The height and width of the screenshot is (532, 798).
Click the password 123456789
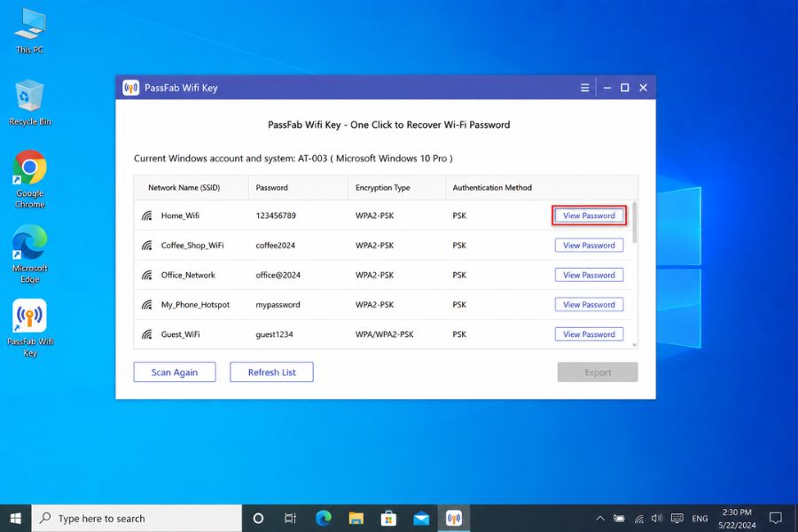pyautogui.click(x=276, y=215)
